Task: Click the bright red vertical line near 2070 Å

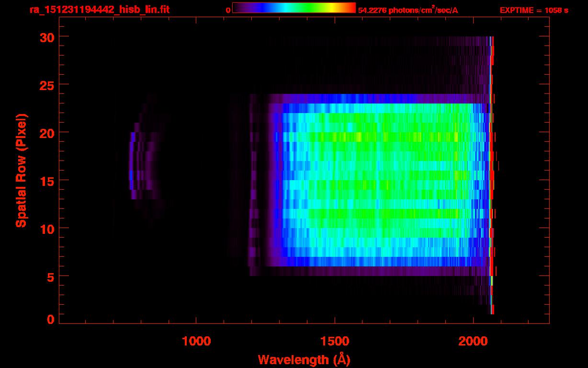Action: coord(492,175)
